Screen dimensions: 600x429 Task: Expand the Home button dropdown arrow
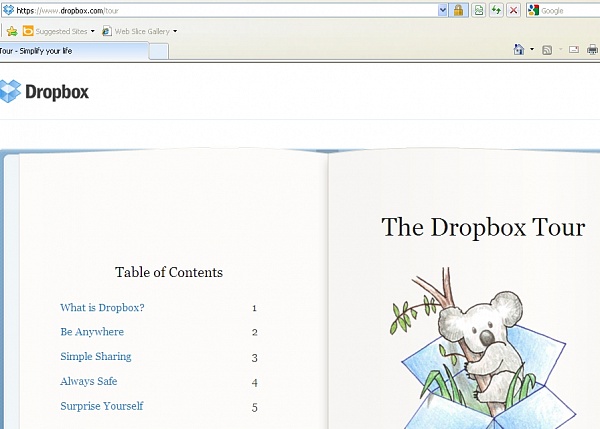(x=532, y=49)
